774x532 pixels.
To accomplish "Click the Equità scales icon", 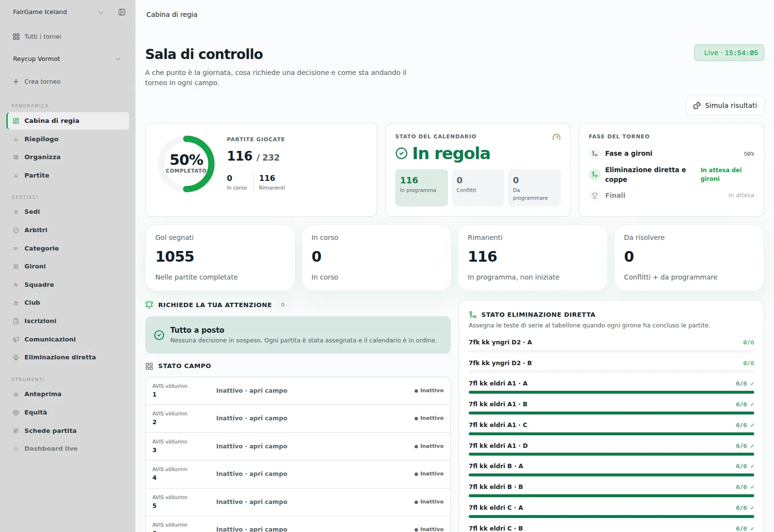I will coord(16,413).
